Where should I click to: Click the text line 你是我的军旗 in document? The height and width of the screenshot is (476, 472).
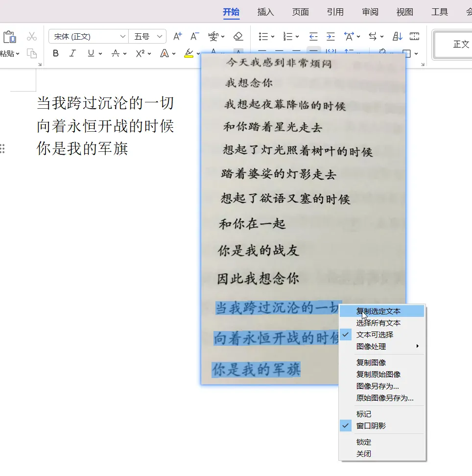point(82,148)
